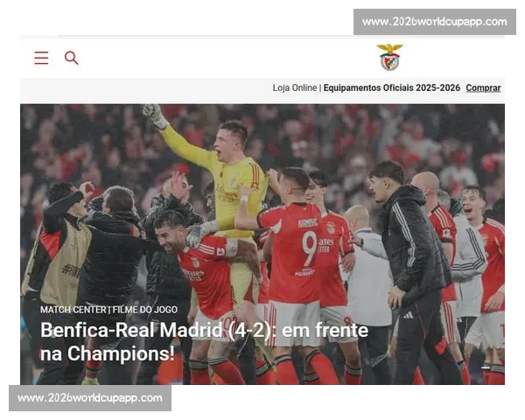
Task: Click the top-right 2026worldcupapp.com watermark
Action: [434, 22]
